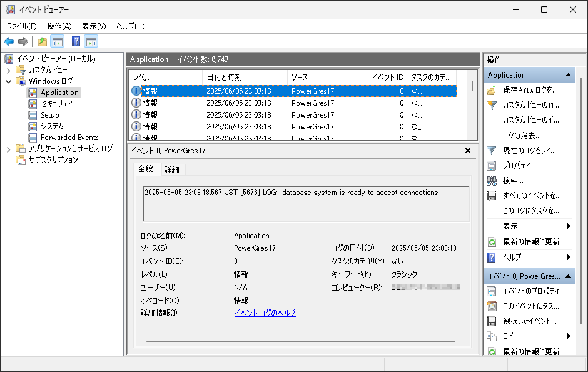
Task: Collapse the イベント 0, PowerGres actions section
Action: (x=568, y=276)
